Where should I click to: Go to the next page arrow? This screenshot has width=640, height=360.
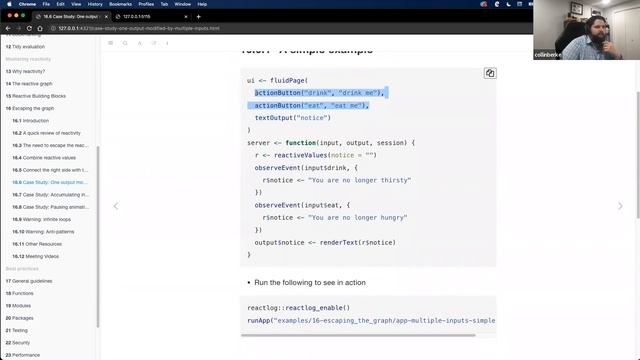pyautogui.click(x=620, y=206)
